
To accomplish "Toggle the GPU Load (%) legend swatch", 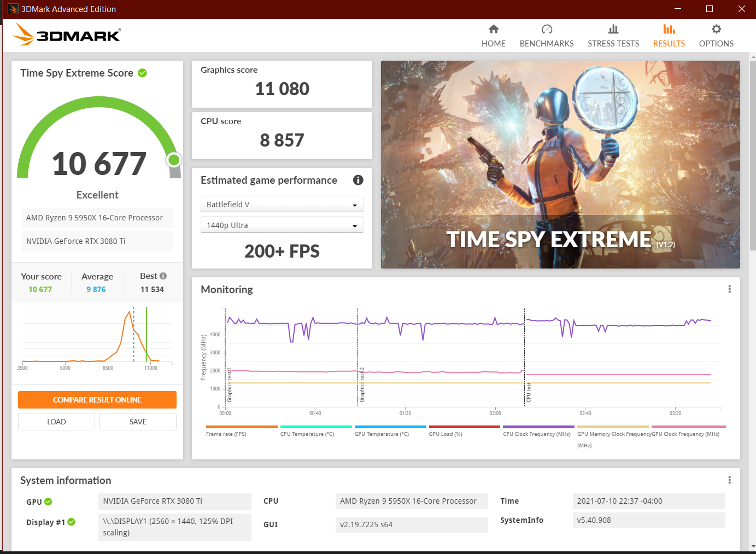I will coord(465,427).
